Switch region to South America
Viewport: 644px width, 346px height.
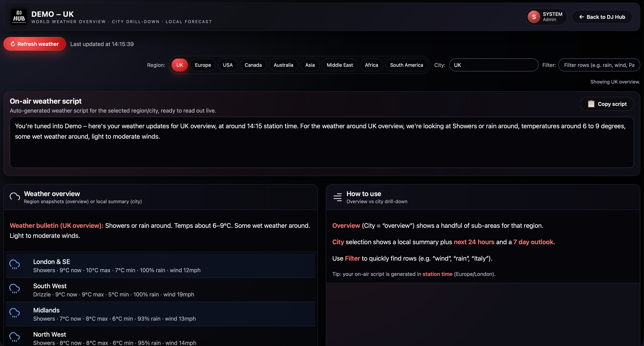[x=407, y=65]
